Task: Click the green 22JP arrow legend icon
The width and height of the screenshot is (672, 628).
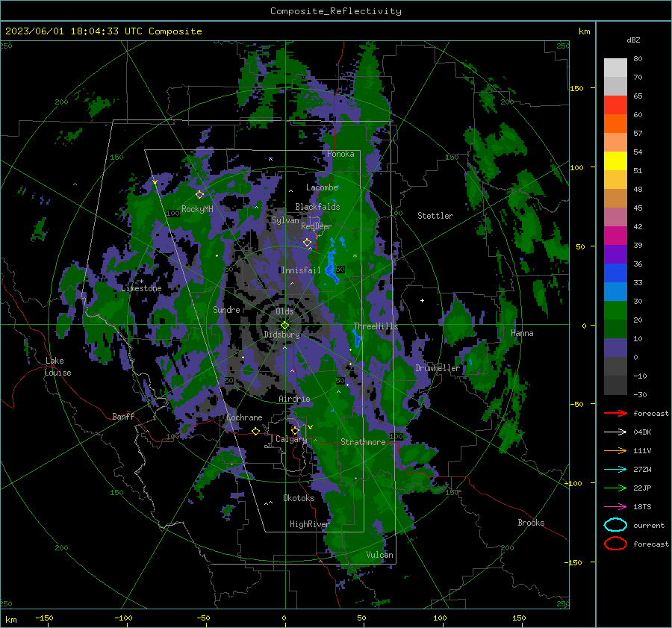Action: (x=615, y=488)
